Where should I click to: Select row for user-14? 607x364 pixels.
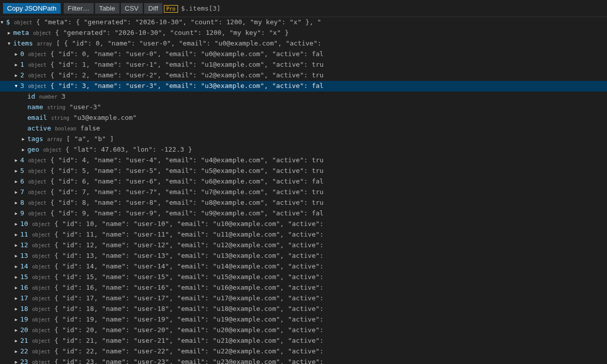[x=303, y=266]
